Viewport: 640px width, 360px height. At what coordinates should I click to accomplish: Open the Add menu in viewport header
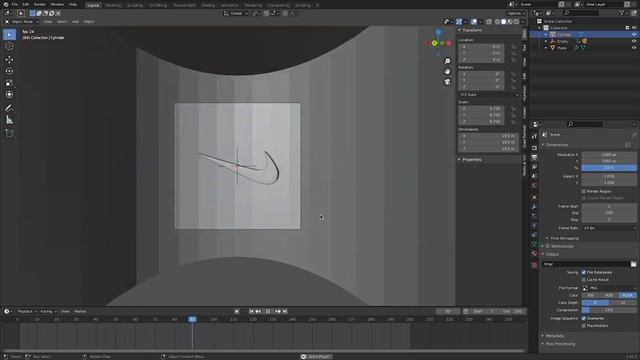click(76, 22)
